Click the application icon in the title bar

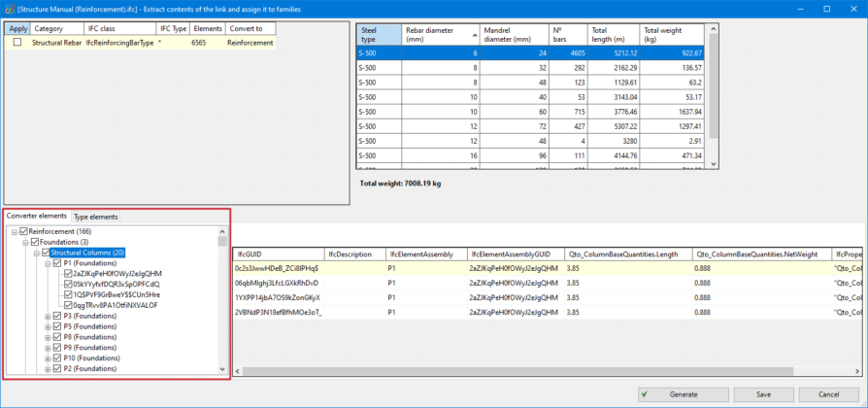click(8, 8)
